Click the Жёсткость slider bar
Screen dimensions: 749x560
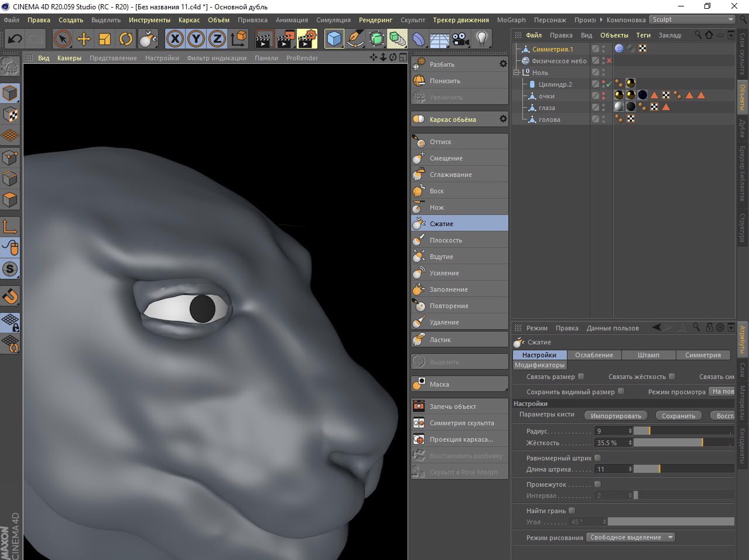[x=683, y=443]
